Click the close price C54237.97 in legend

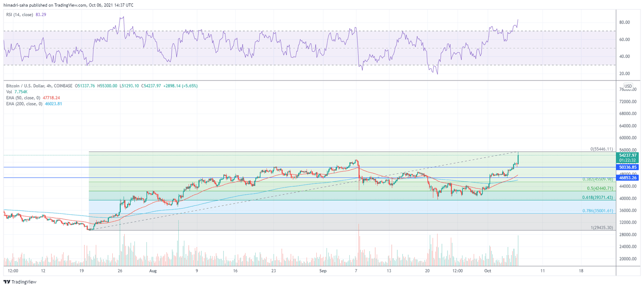(x=151, y=86)
